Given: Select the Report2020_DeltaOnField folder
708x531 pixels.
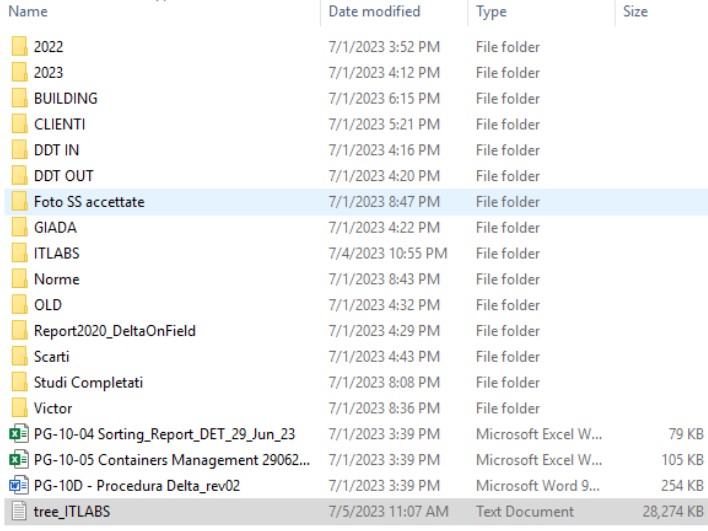Looking at the screenshot, I should (x=114, y=331).
